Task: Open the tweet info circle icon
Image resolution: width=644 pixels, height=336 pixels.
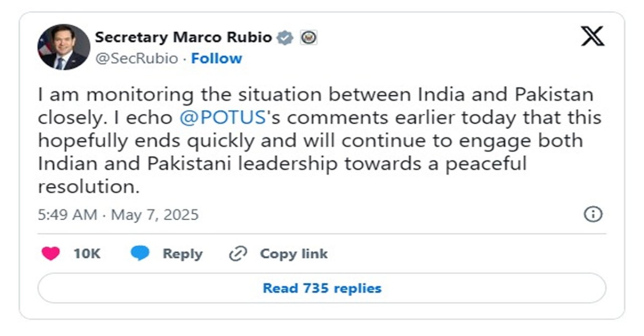Action: 593,215
